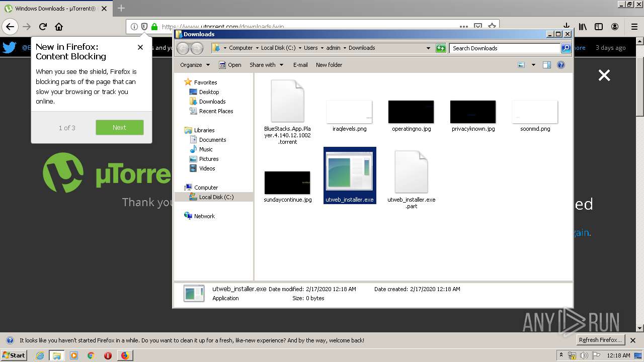644x362 pixels.
Task: Select Local Disk (C:) in tree
Action: [x=216, y=197]
